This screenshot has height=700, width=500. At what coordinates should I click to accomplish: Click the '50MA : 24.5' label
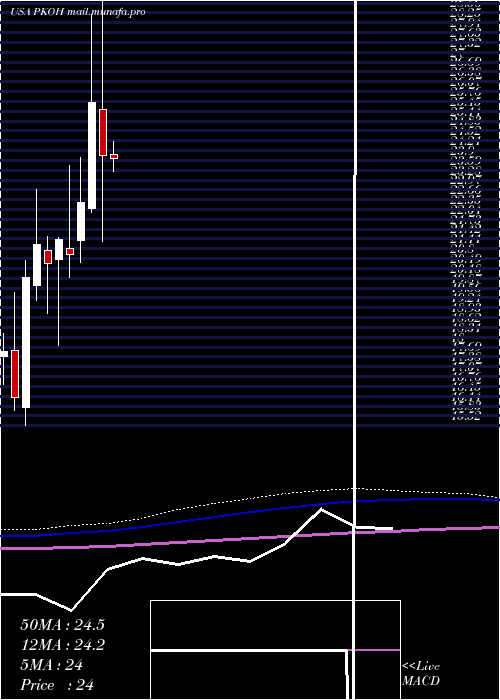tap(62, 625)
